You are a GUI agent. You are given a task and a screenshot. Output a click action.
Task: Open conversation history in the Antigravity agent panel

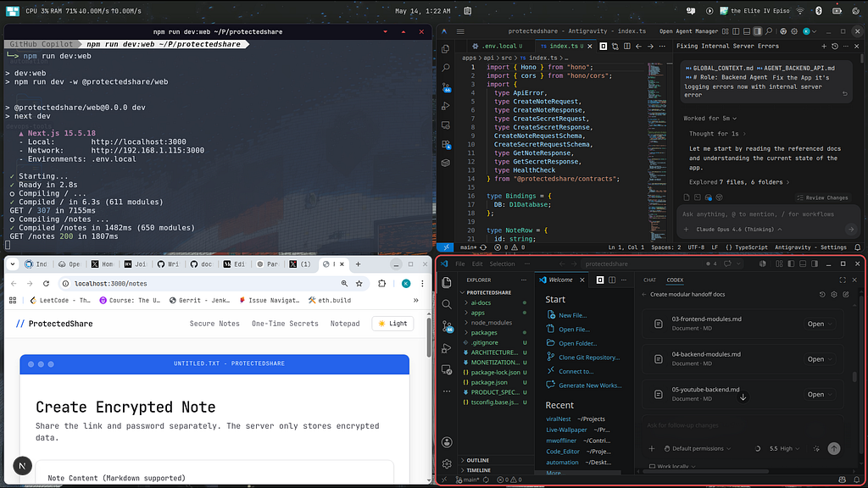click(835, 47)
